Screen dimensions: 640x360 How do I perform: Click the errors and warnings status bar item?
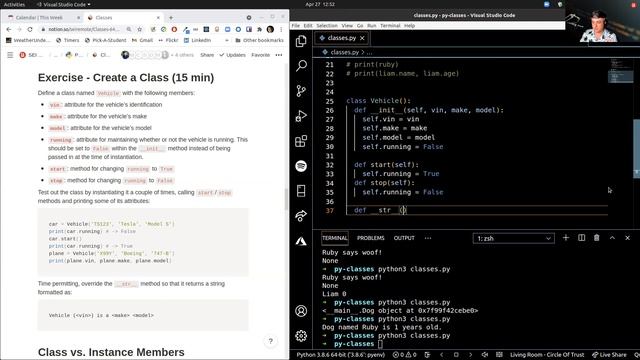click(404, 355)
